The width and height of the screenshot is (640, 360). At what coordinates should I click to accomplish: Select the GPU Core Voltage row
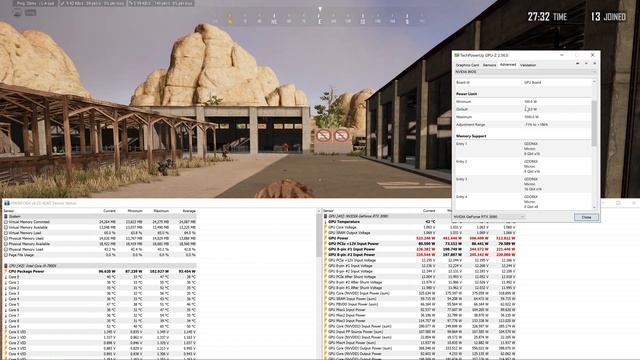coord(420,227)
